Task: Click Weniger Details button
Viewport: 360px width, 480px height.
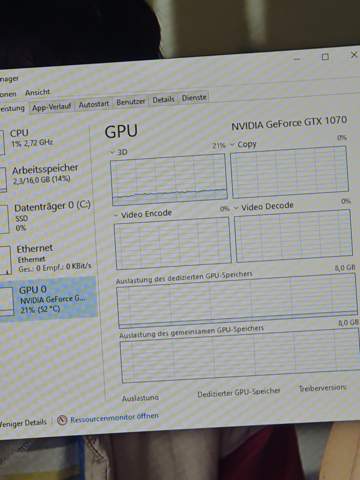Action: (23, 423)
